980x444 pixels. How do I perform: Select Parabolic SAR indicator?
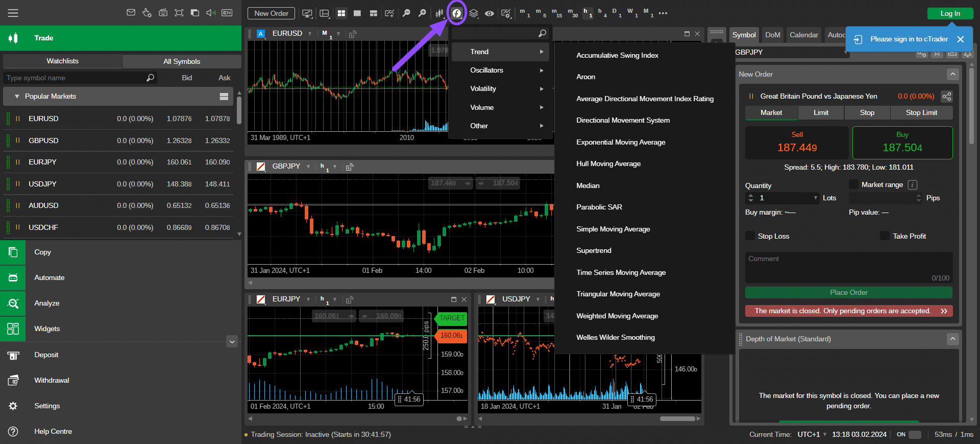click(x=599, y=207)
